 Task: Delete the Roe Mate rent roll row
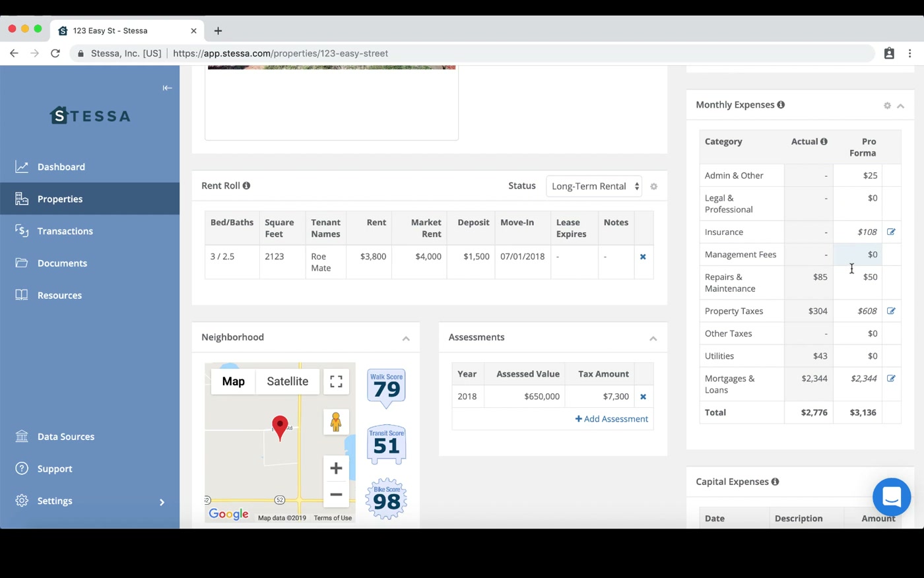point(643,257)
